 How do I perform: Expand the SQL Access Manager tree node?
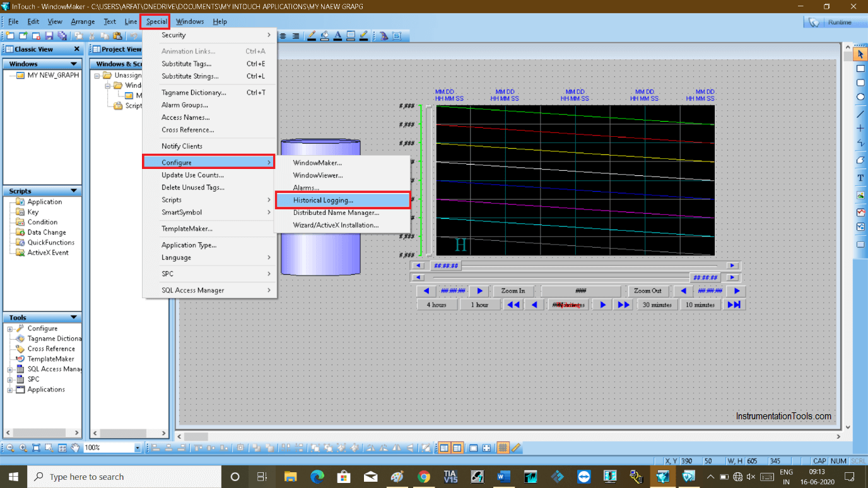click(10, 369)
